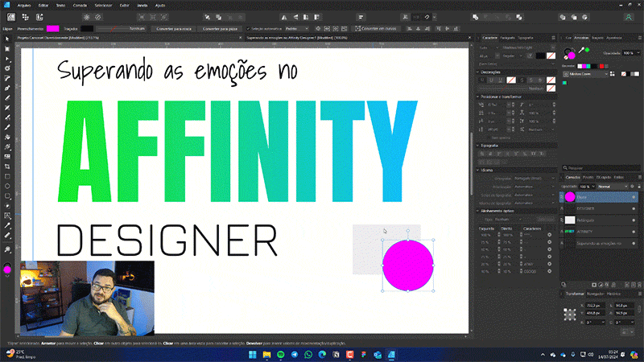
Task: Click the Flip horizontal icon in top toolbar
Action: (x=284, y=17)
